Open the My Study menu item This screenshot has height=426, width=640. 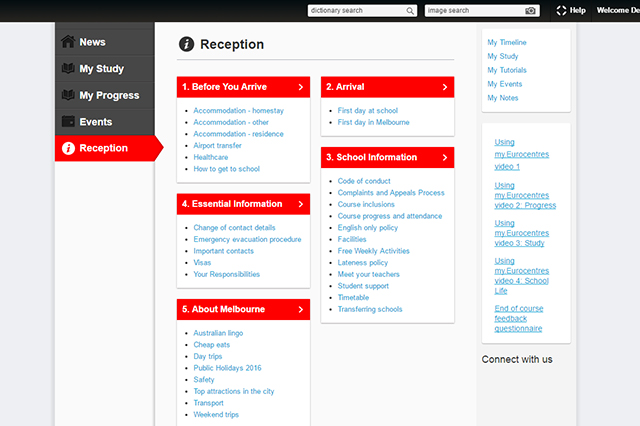point(105,69)
